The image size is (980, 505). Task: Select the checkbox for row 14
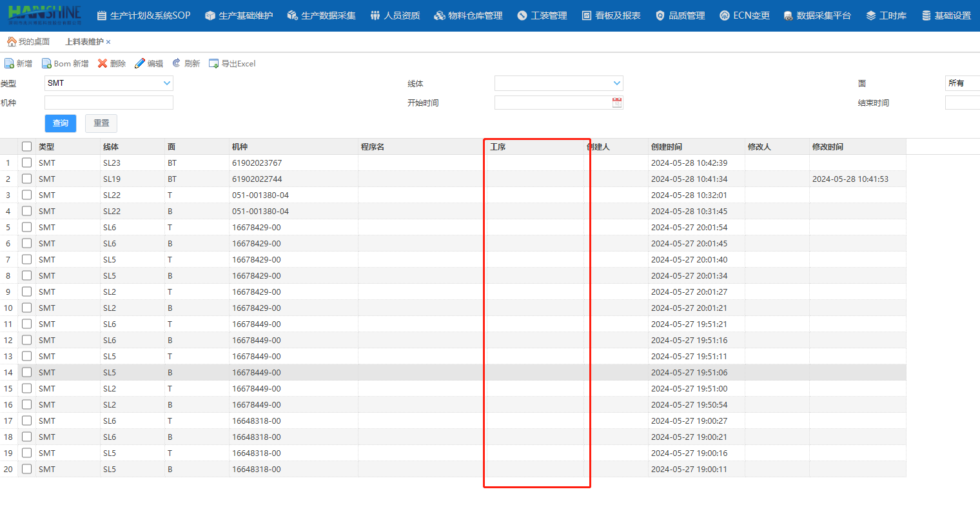click(x=26, y=372)
